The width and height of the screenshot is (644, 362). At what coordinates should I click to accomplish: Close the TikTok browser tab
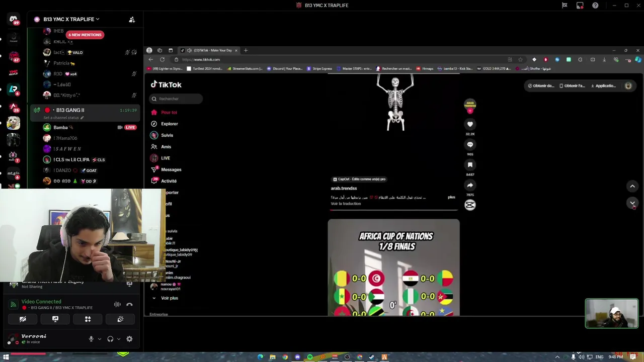click(x=236, y=50)
